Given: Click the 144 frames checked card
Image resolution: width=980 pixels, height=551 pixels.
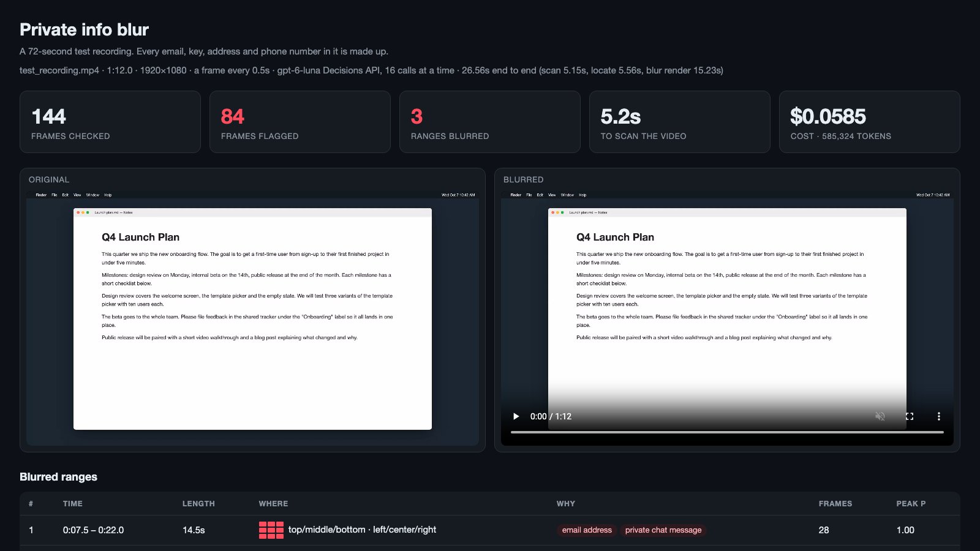Looking at the screenshot, I should [110, 122].
